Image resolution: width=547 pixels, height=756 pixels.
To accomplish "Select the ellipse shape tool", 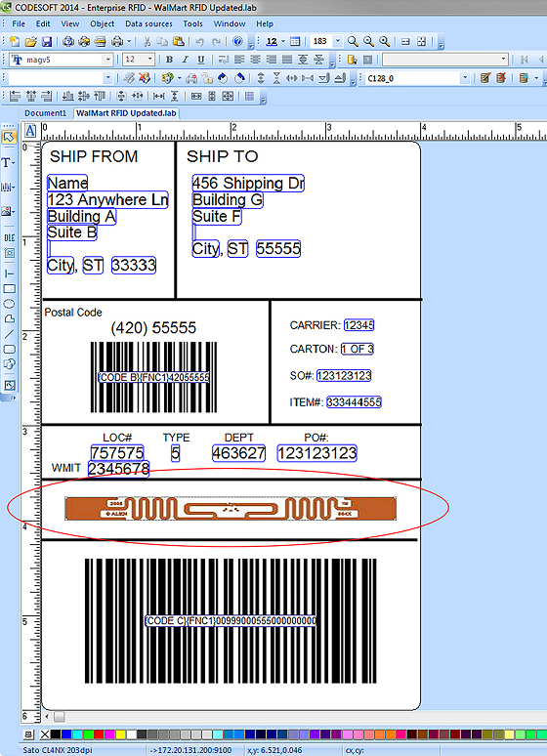I will tap(9, 304).
